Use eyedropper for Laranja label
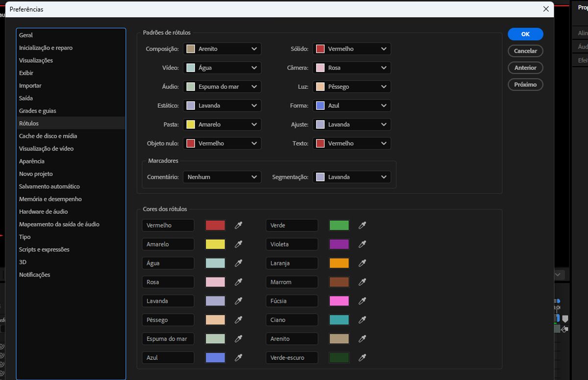This screenshot has width=588, height=380. [x=363, y=263]
